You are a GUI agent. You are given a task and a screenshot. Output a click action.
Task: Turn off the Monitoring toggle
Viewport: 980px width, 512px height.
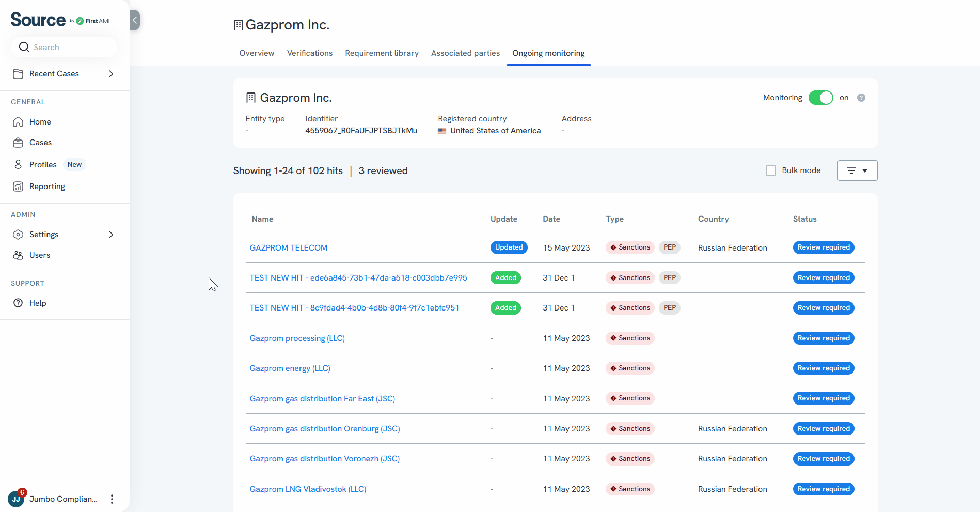click(x=820, y=98)
